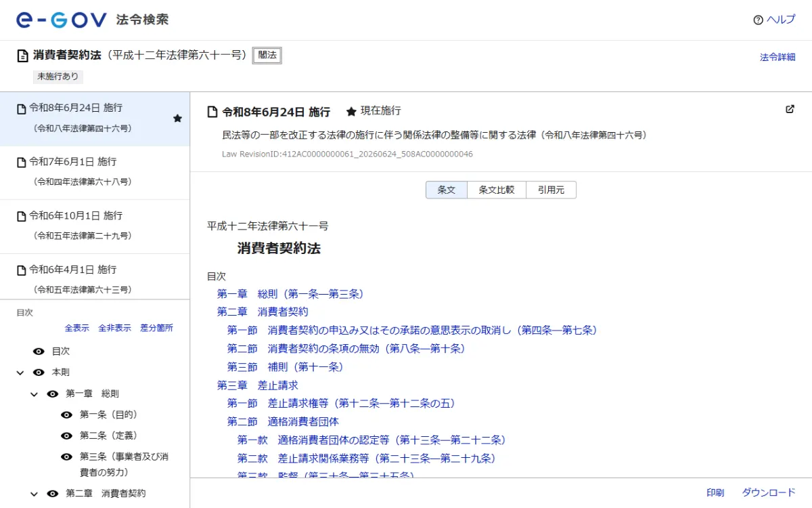Open 第一節 差止請求権等 link
The height and width of the screenshot is (508, 812).
(x=341, y=404)
